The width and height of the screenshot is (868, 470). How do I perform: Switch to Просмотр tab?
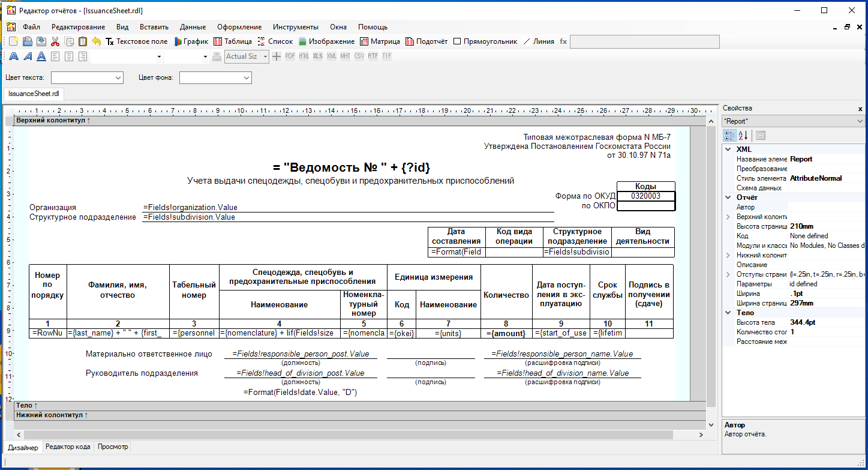(112, 447)
